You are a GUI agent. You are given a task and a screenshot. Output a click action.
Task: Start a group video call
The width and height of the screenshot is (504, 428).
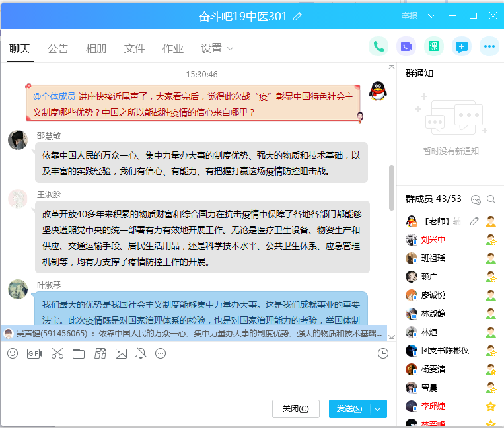pos(406,46)
